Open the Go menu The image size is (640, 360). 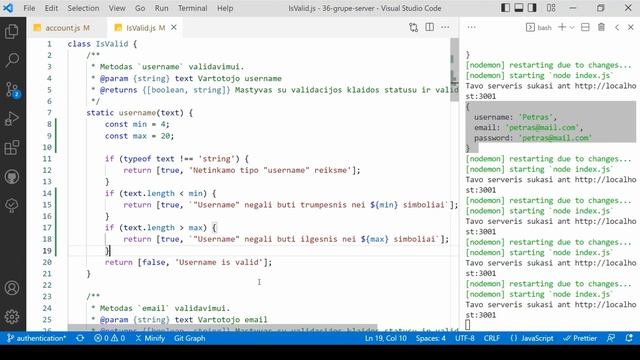(x=140, y=8)
